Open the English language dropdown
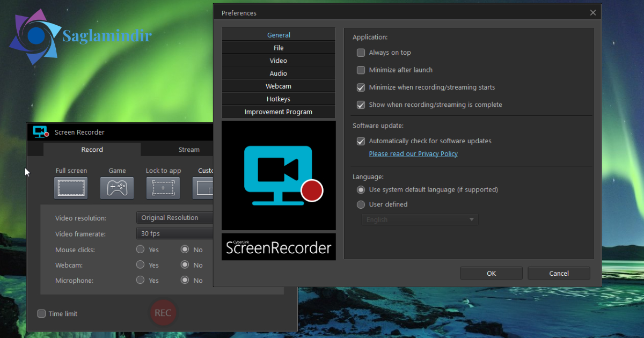The image size is (644, 338). 420,219
